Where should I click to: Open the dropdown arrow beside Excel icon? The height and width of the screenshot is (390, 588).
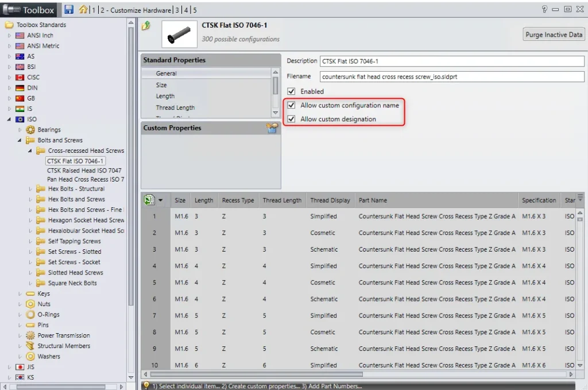161,200
